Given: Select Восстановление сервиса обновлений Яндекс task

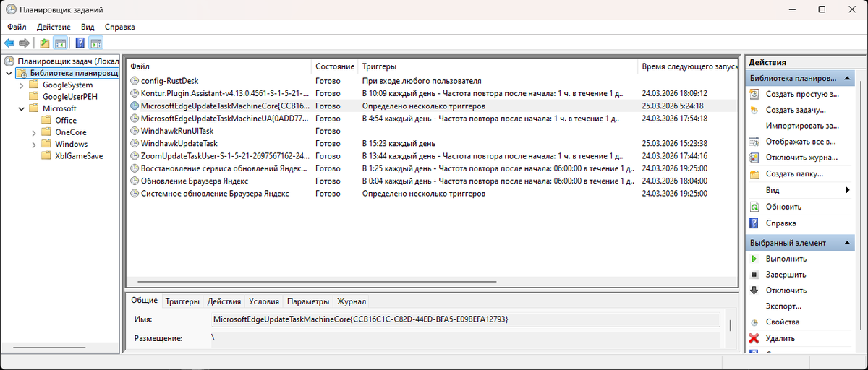Looking at the screenshot, I should tap(432, 168).
